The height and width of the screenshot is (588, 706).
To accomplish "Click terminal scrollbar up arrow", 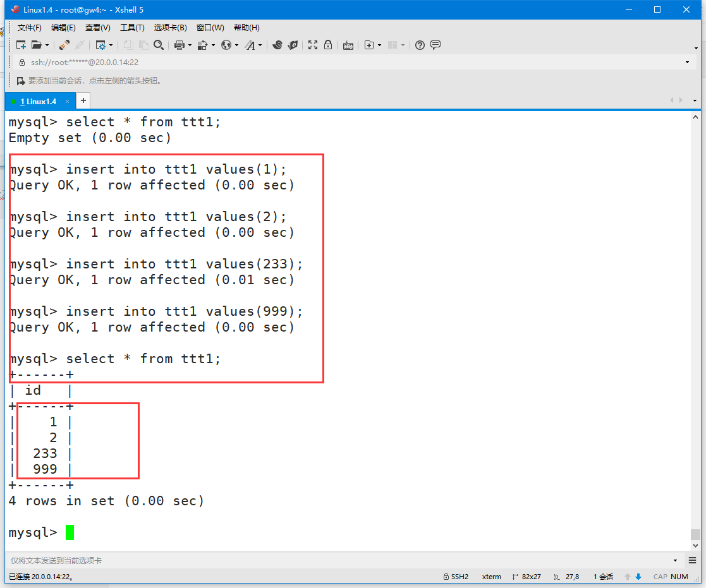I will (x=696, y=117).
